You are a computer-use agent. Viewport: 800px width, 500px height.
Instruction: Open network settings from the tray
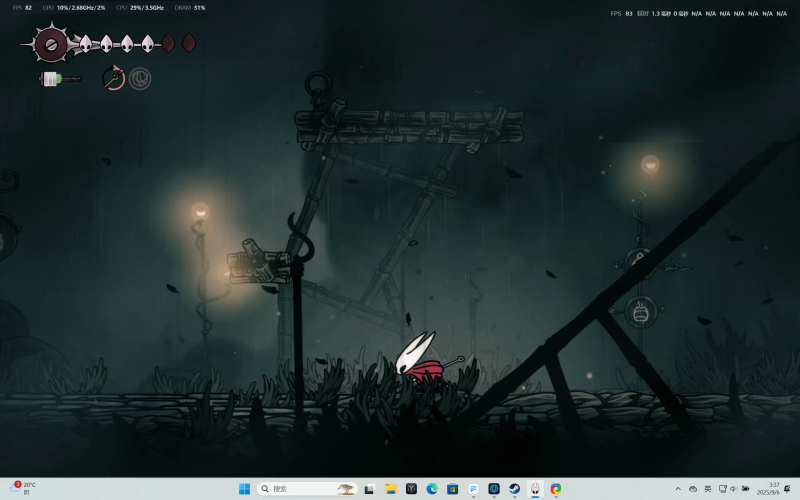(722, 489)
